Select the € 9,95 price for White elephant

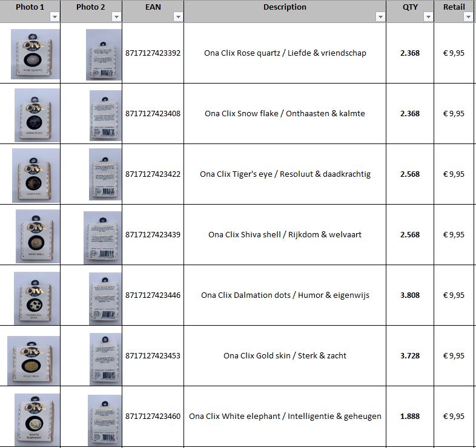454,416
